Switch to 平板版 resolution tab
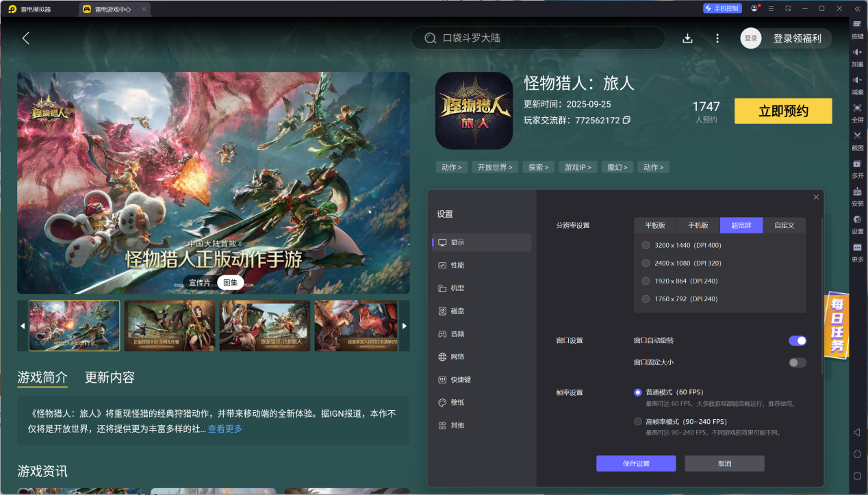This screenshot has width=868, height=495. (655, 225)
